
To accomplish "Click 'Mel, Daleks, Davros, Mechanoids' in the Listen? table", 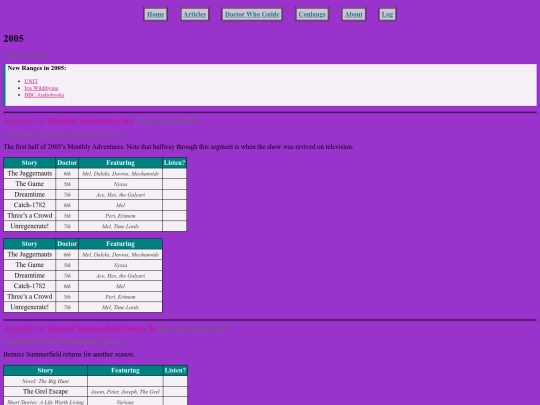I will pos(120,174).
